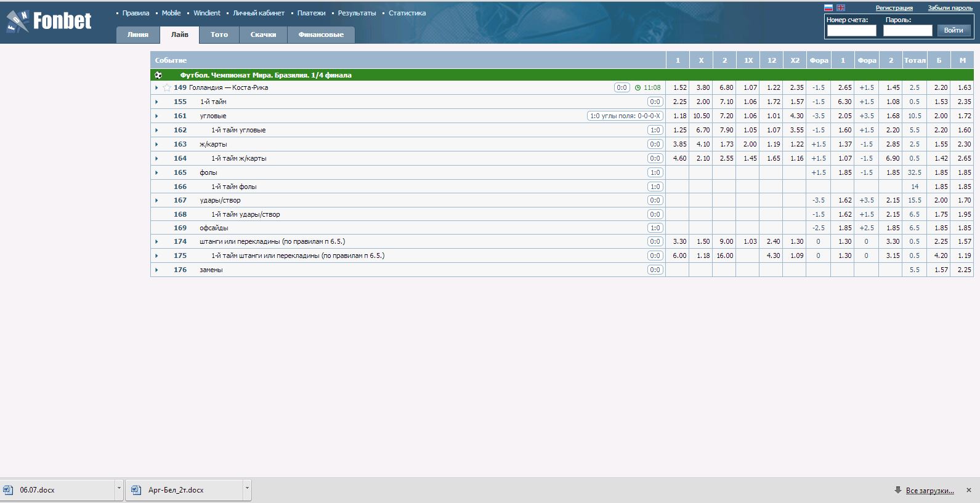Click the Word icon of 06.07.docx download
The height and width of the screenshot is (503, 980).
pos(8,490)
